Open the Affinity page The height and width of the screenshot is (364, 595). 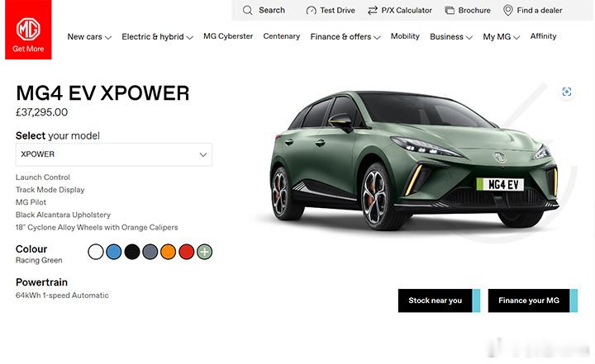tap(543, 36)
